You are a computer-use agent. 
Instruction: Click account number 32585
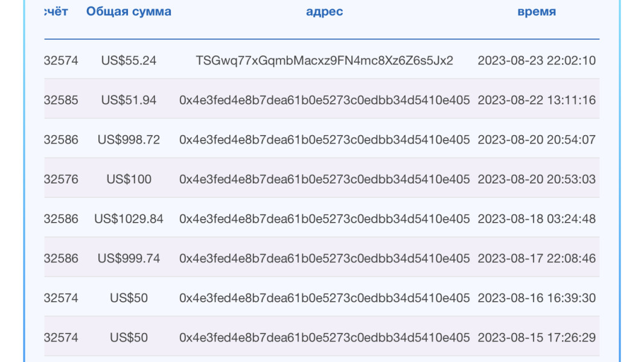pyautogui.click(x=61, y=100)
